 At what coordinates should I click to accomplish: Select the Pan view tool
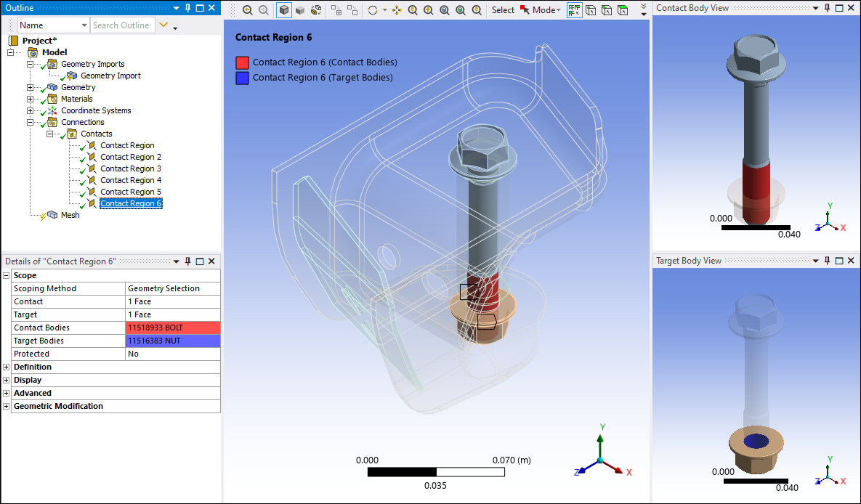(x=397, y=10)
